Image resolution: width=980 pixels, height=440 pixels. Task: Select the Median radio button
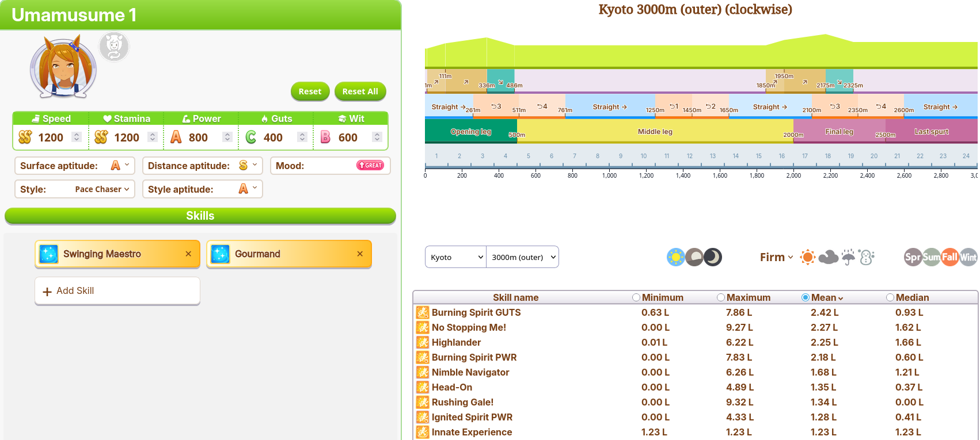[890, 297]
